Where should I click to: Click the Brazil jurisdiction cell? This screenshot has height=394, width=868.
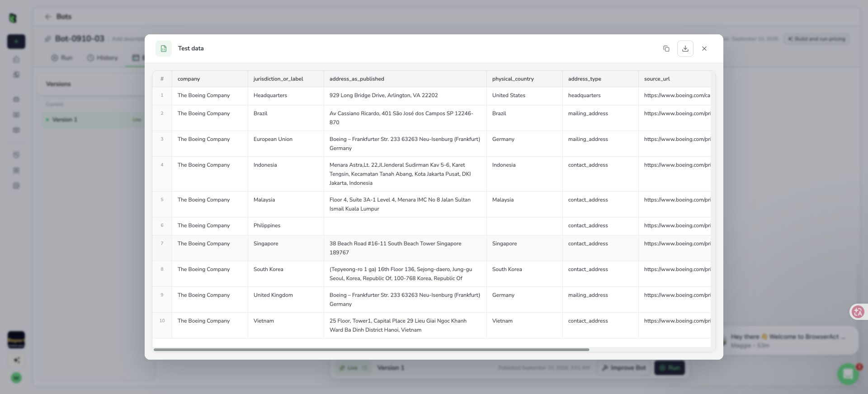286,118
